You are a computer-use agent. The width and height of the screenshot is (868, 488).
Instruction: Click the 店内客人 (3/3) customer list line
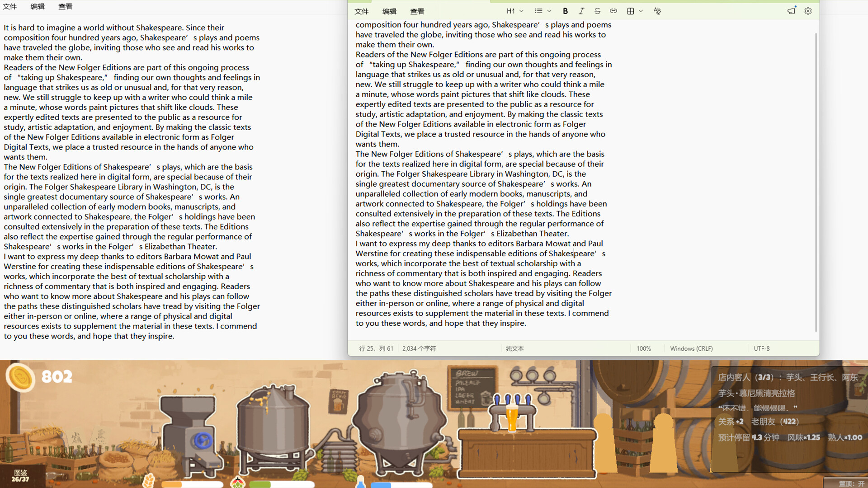point(788,377)
